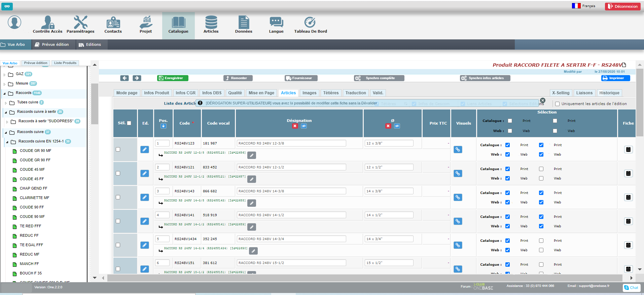Screen dimensions: 644x295
Task: Expand the Mesure tree node
Action: (4, 84)
